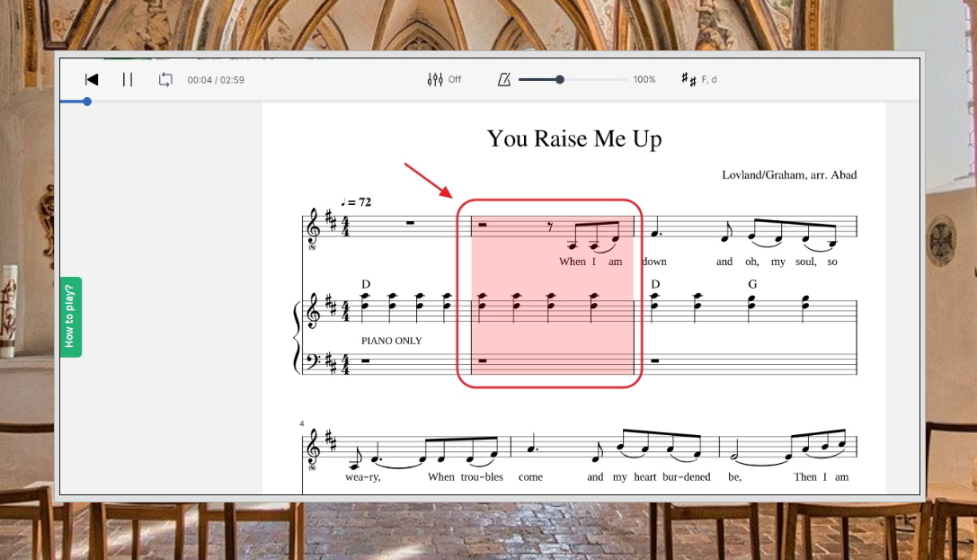The image size is (977, 560).
Task: Open the mixer settings icon
Action: (435, 79)
